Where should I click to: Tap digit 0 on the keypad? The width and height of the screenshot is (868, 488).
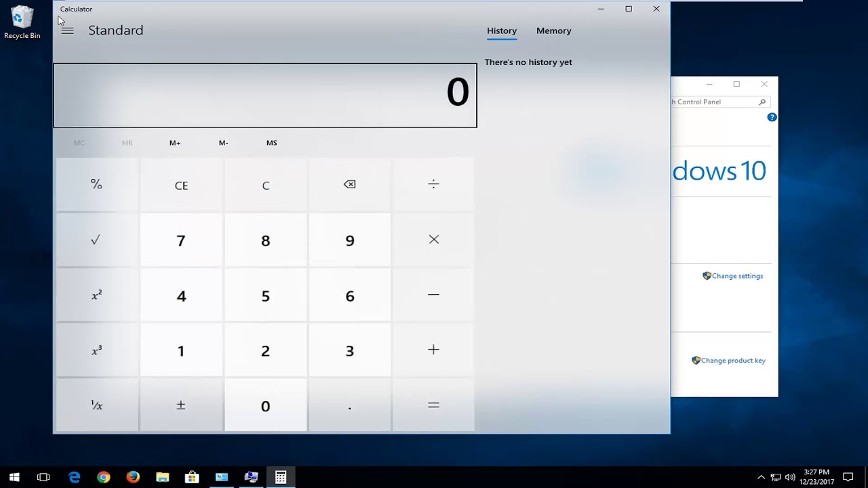pos(265,405)
